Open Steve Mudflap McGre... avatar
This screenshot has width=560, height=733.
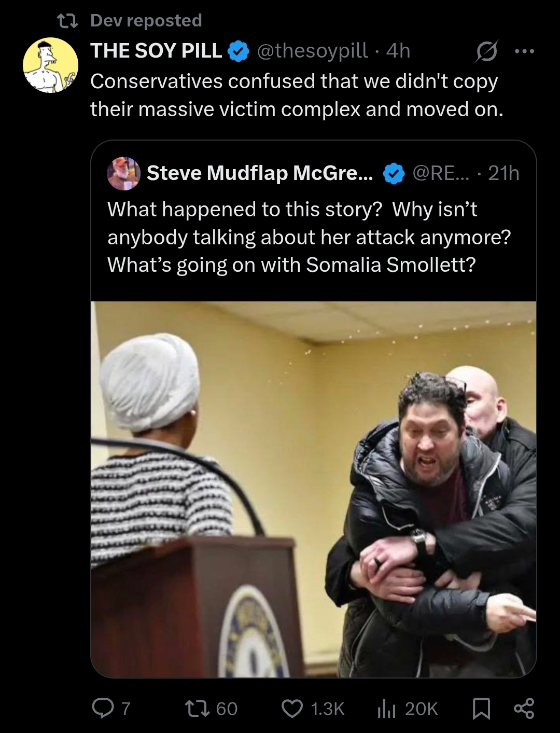click(x=123, y=173)
